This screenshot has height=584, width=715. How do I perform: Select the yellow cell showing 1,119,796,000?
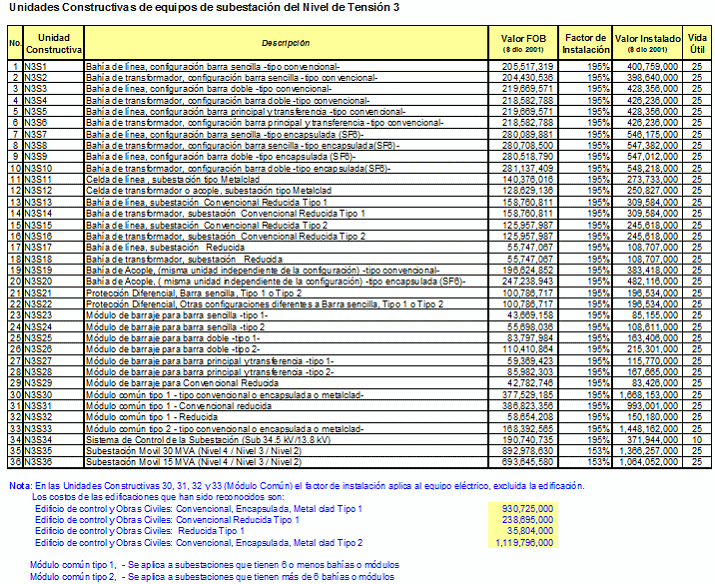(x=525, y=542)
